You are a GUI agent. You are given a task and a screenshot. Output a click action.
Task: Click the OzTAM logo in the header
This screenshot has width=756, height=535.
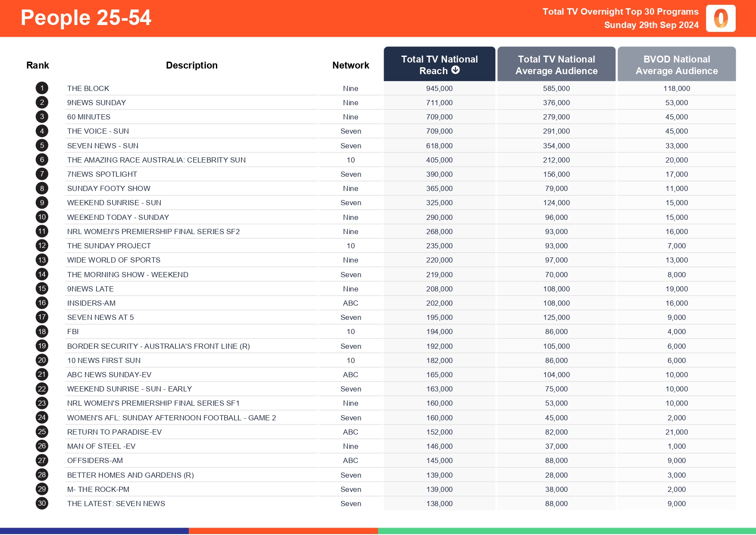click(x=721, y=19)
